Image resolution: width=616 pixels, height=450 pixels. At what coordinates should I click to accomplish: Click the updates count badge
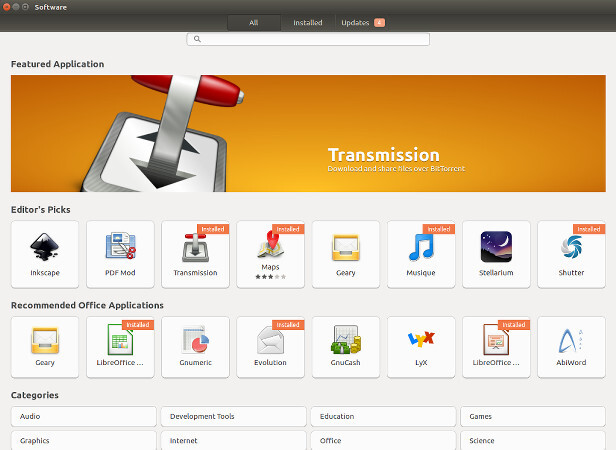pyautogui.click(x=379, y=23)
